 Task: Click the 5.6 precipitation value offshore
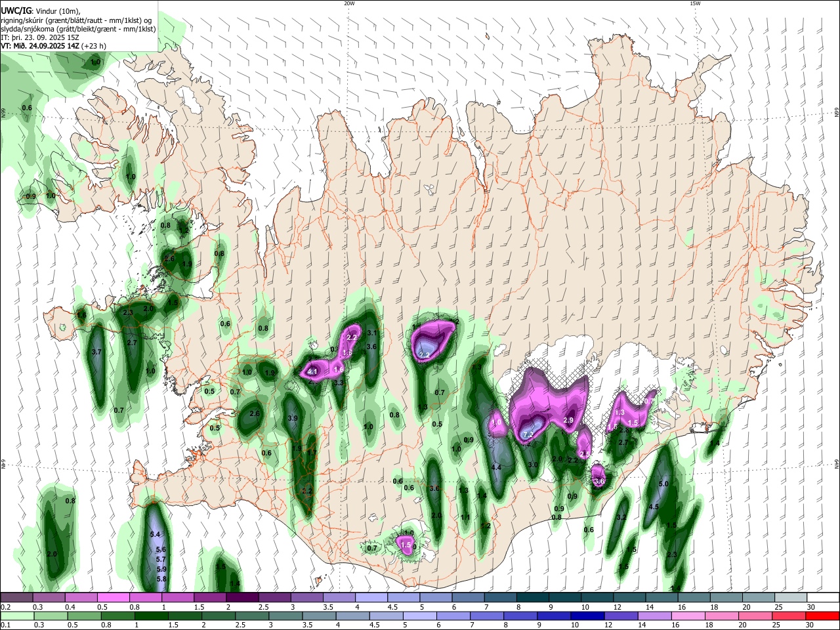coord(161,549)
